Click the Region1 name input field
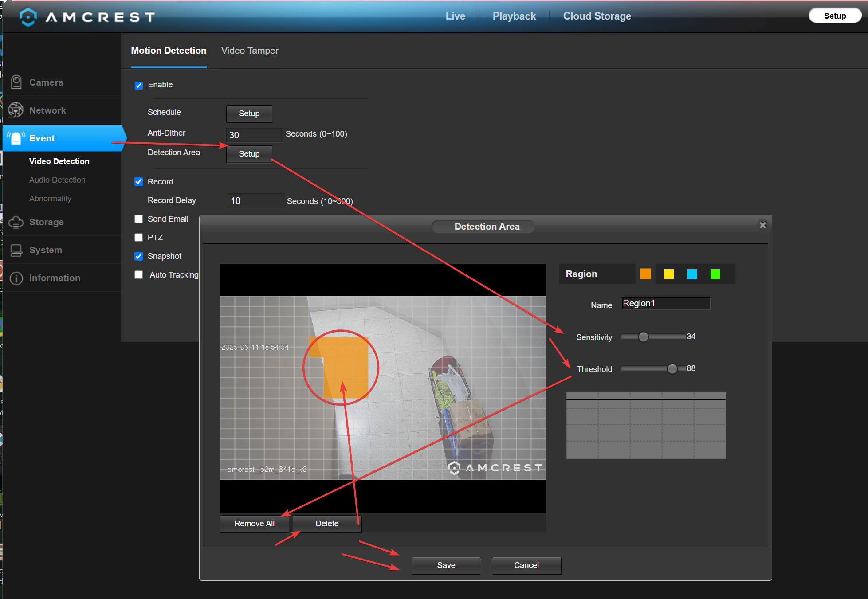The height and width of the screenshot is (599, 868). pyautogui.click(x=666, y=303)
